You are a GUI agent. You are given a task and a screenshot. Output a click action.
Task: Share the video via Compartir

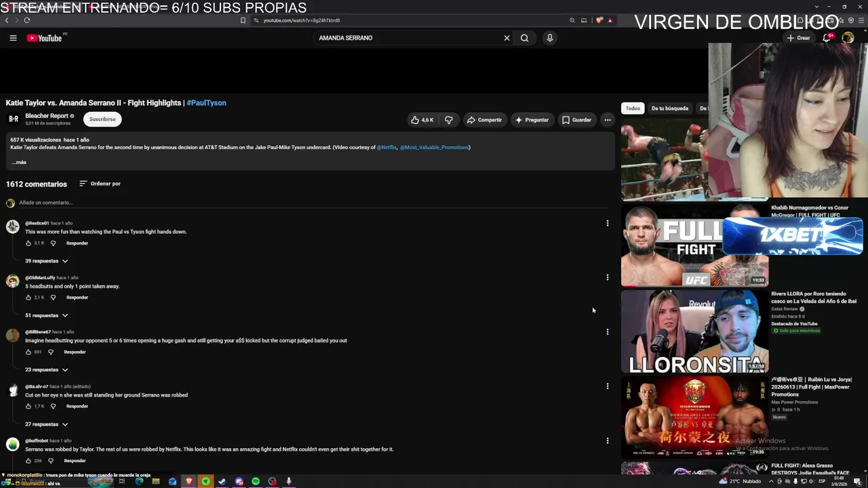pos(484,120)
